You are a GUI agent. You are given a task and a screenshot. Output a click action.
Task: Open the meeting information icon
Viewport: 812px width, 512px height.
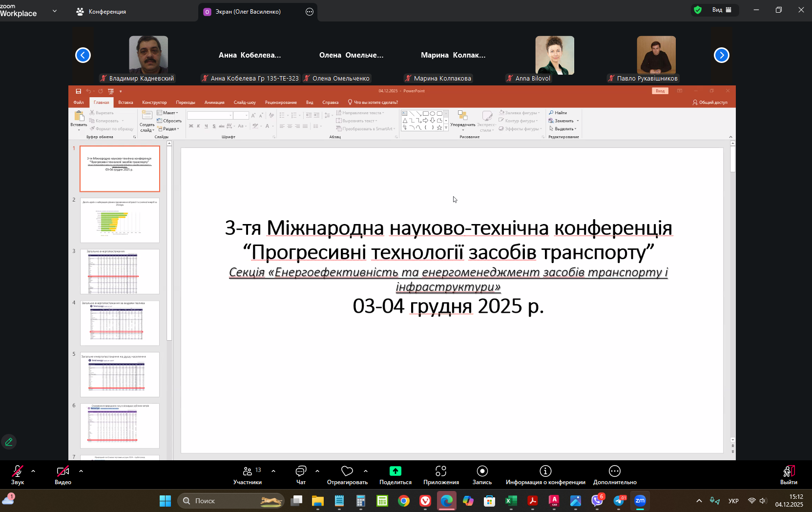(545, 471)
